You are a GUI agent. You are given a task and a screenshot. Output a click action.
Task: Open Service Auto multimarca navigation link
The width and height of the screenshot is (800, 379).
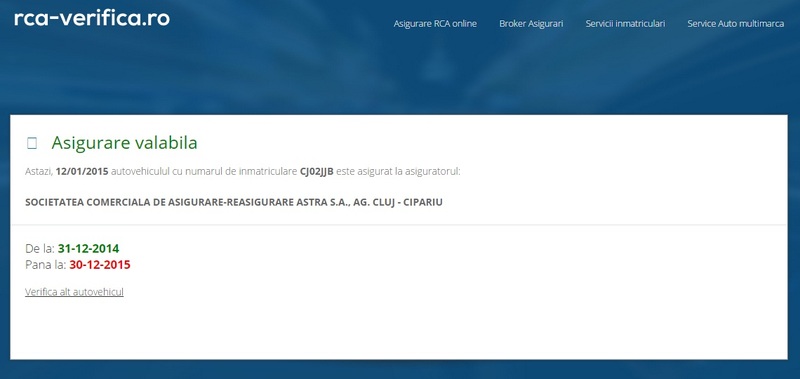pos(735,23)
